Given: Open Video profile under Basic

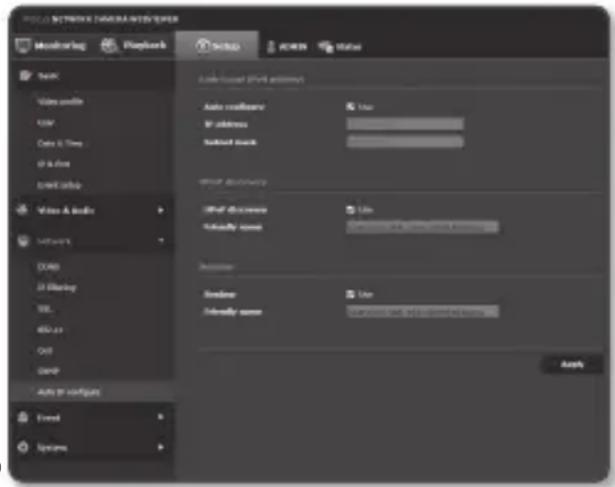Looking at the screenshot, I should coord(60,102).
